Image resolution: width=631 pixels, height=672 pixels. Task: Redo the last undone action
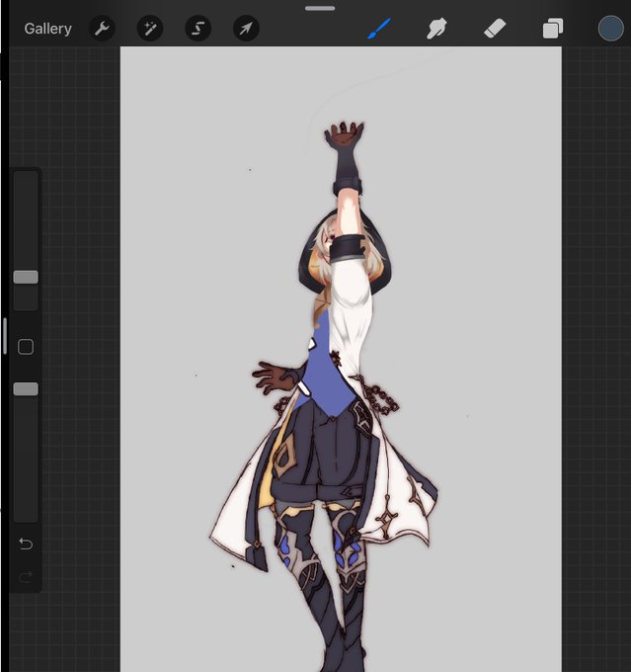pos(26,577)
